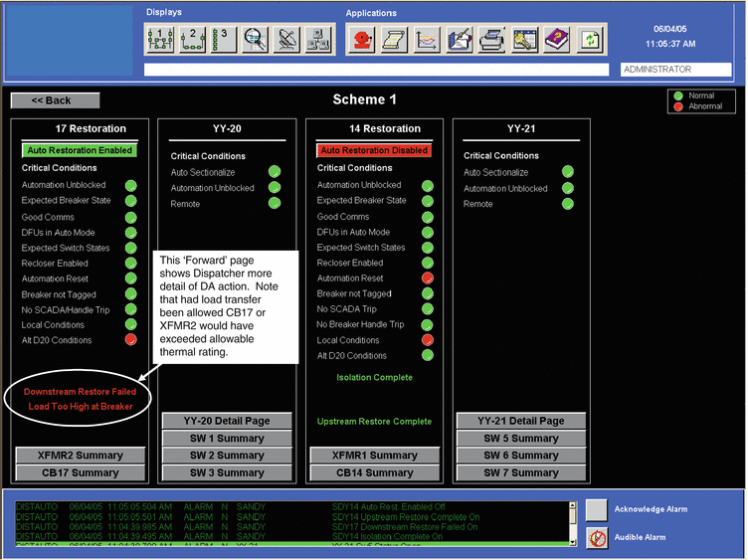Toggle Auto Restoration Disabled on 14 Restoration
Image resolution: width=748 pixels, height=560 pixels.
(372, 150)
